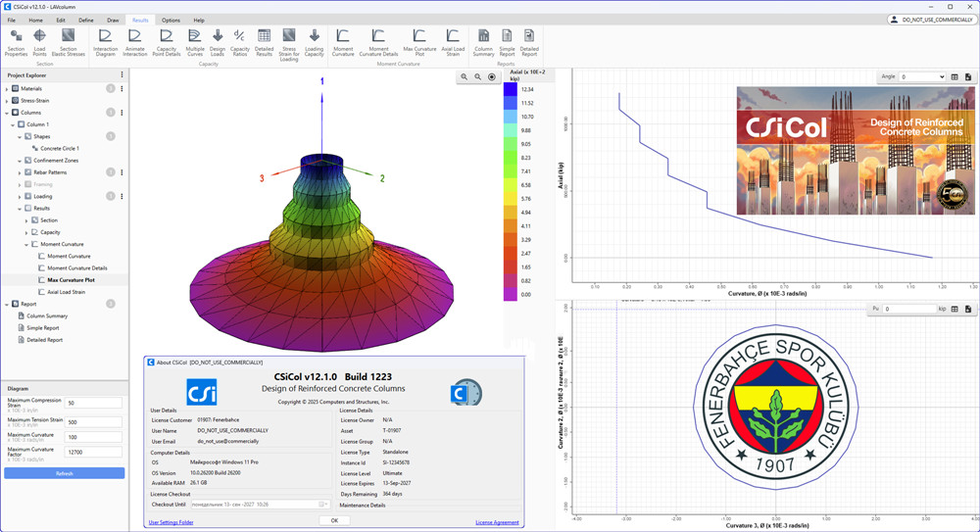Image resolution: width=980 pixels, height=532 pixels.
Task: Expand the Loading tree node
Action: 20,196
